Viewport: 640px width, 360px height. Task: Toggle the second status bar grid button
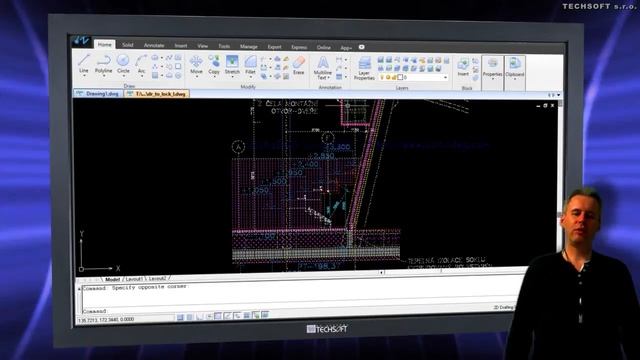(x=189, y=317)
